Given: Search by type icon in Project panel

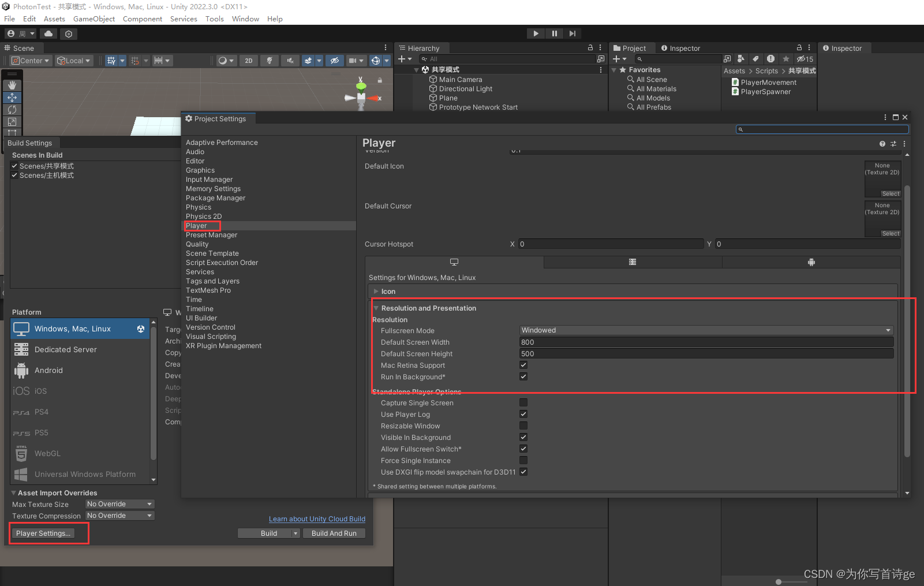Looking at the screenshot, I should point(741,59).
